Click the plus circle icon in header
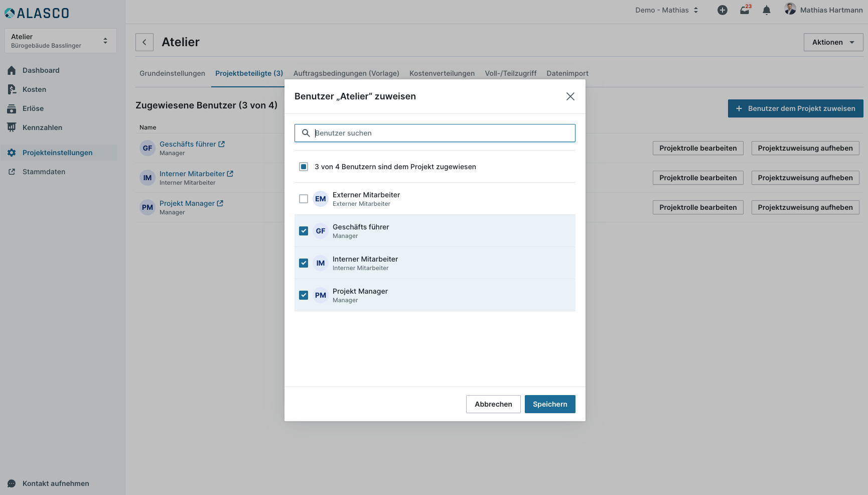This screenshot has height=495, width=868. pos(722,10)
